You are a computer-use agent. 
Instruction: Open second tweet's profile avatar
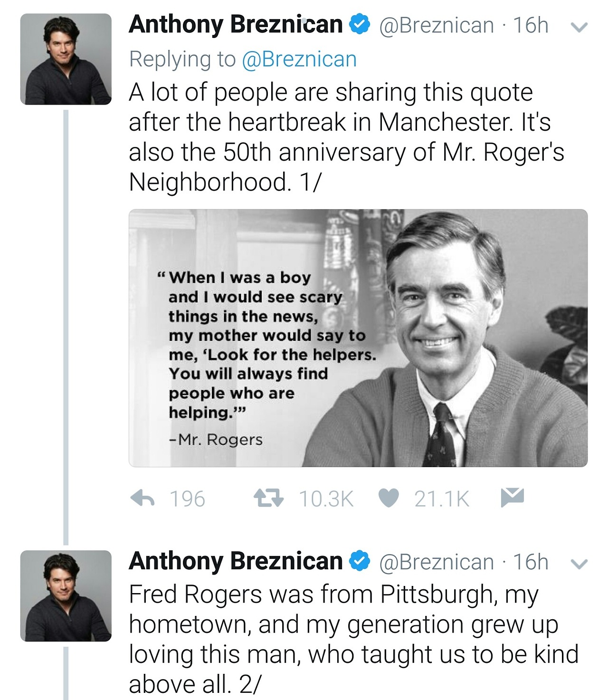point(66,596)
